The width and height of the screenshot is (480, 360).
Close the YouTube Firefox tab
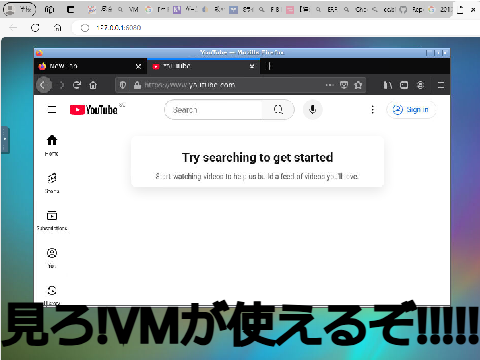252,66
